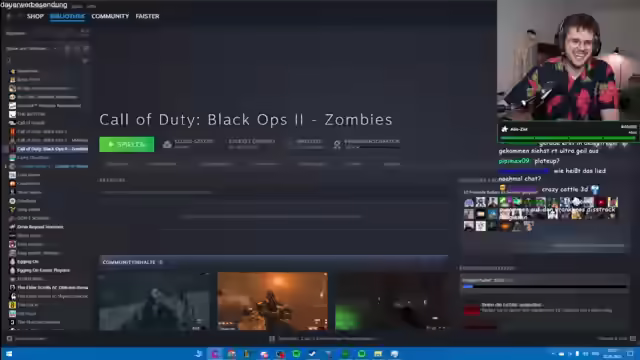The height and width of the screenshot is (360, 640).
Task: Open the downloads status at bottom bar
Action: pyautogui.click(x=324, y=338)
